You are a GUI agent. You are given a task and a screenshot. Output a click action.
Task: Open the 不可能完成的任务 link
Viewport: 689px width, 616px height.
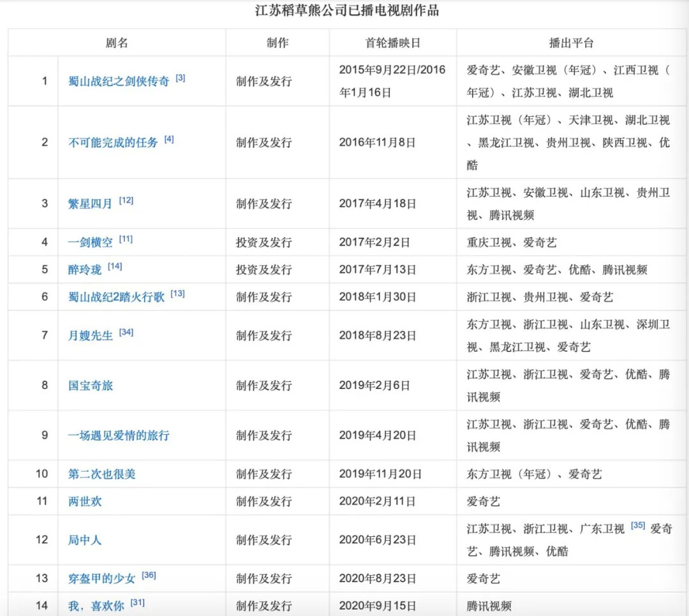coord(113,143)
